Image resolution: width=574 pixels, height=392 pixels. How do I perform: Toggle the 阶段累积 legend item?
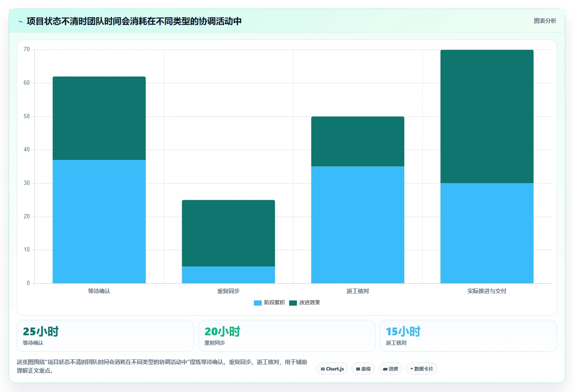pyautogui.click(x=269, y=303)
